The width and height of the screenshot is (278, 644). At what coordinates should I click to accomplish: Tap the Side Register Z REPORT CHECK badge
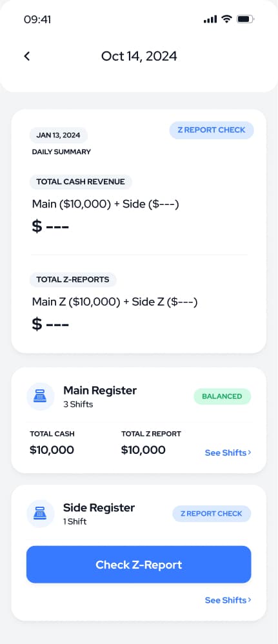(212, 513)
